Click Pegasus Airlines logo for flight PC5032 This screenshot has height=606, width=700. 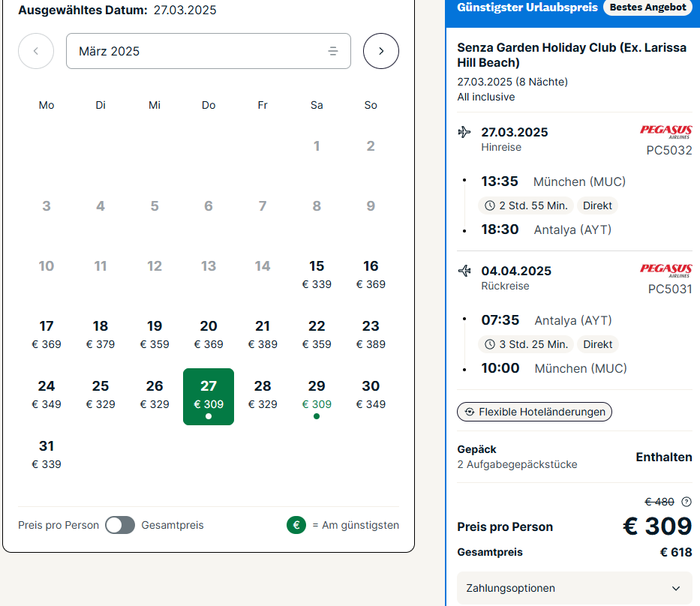(665, 132)
